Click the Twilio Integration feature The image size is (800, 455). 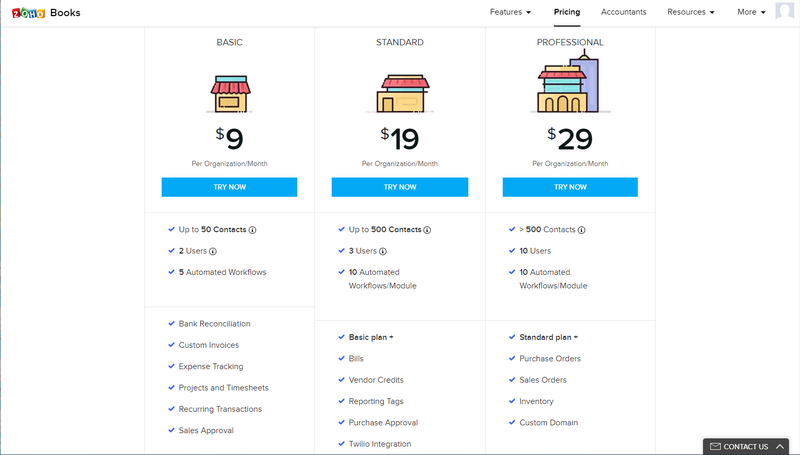click(380, 445)
